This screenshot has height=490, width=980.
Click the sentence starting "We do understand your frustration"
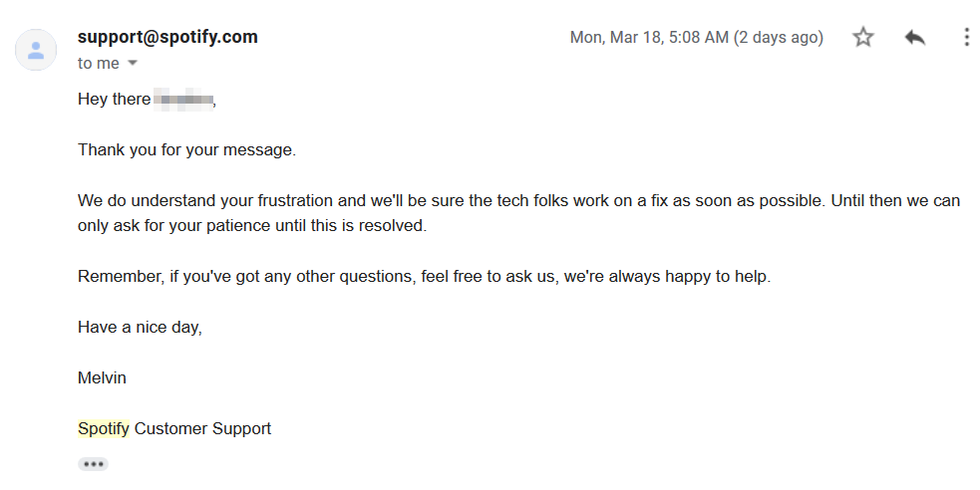click(452, 201)
